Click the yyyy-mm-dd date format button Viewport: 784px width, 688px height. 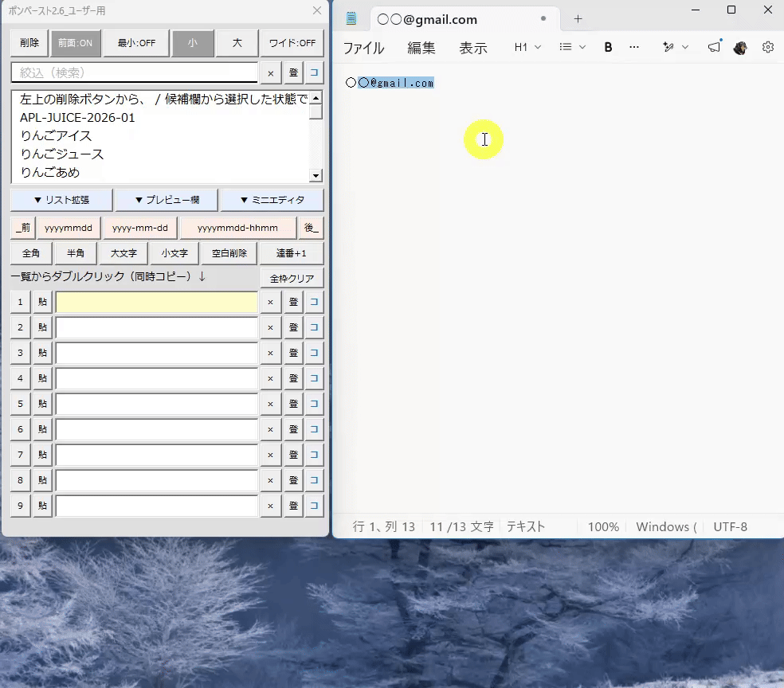pos(140,228)
